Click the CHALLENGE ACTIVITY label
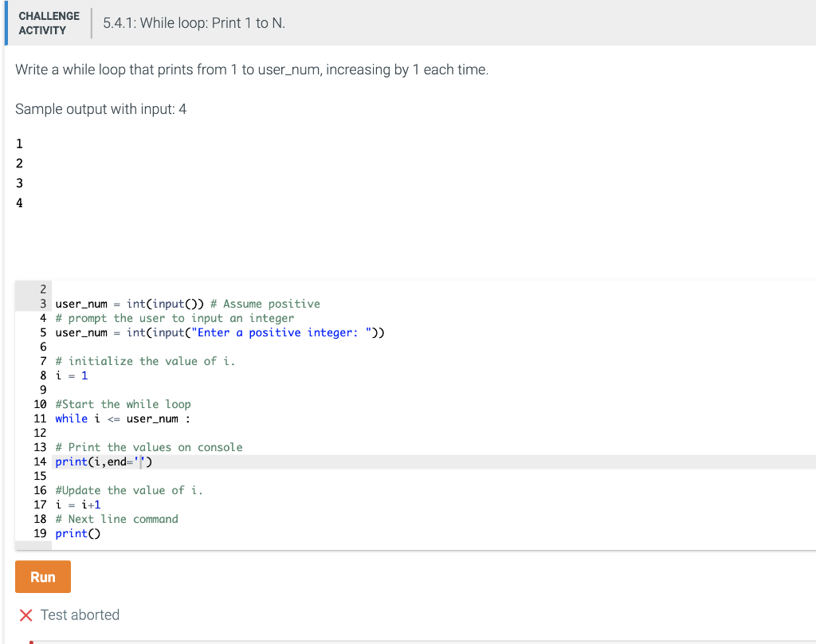Image resolution: width=816 pixels, height=644 pixels. (x=49, y=22)
